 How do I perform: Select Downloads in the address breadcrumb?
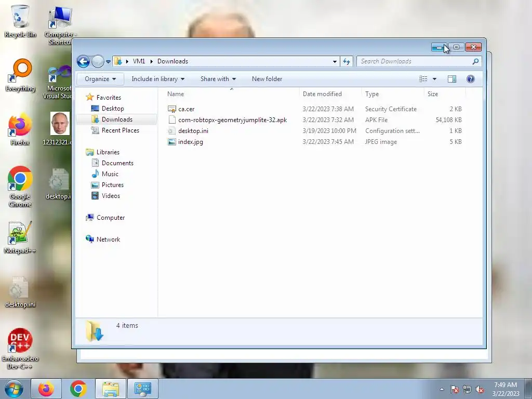172,61
